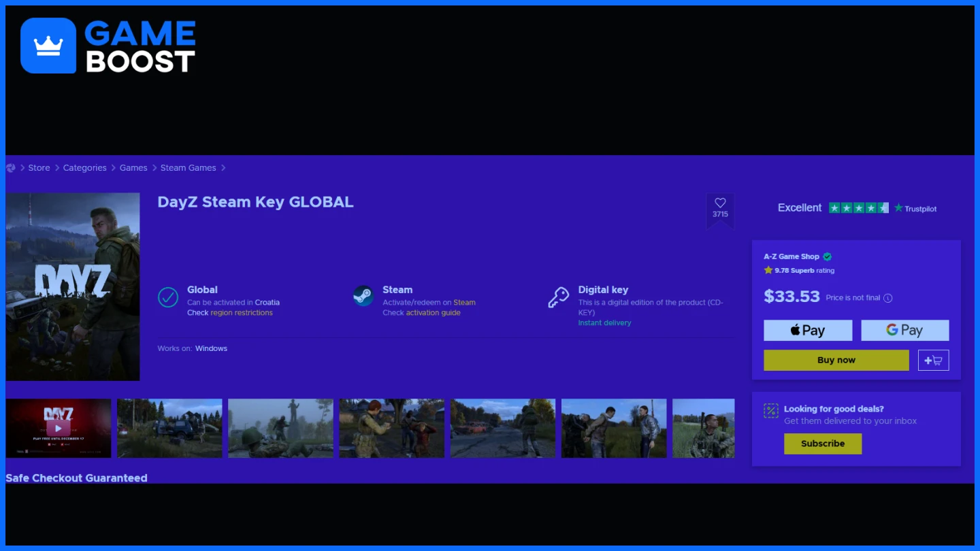Open screenshot of three survivors in field
Image resolution: width=980 pixels, height=551 pixels.
pyautogui.click(x=614, y=428)
